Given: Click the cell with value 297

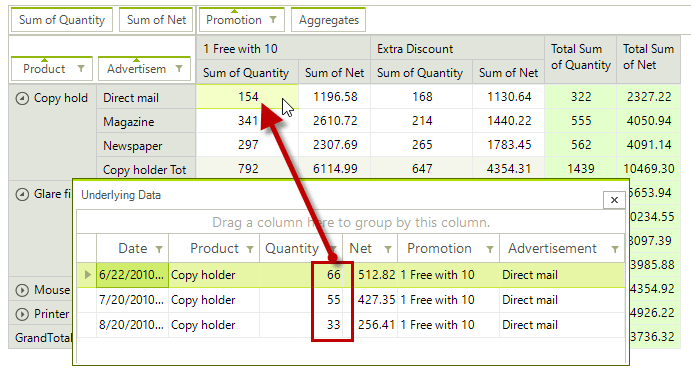Looking at the screenshot, I should (247, 145).
